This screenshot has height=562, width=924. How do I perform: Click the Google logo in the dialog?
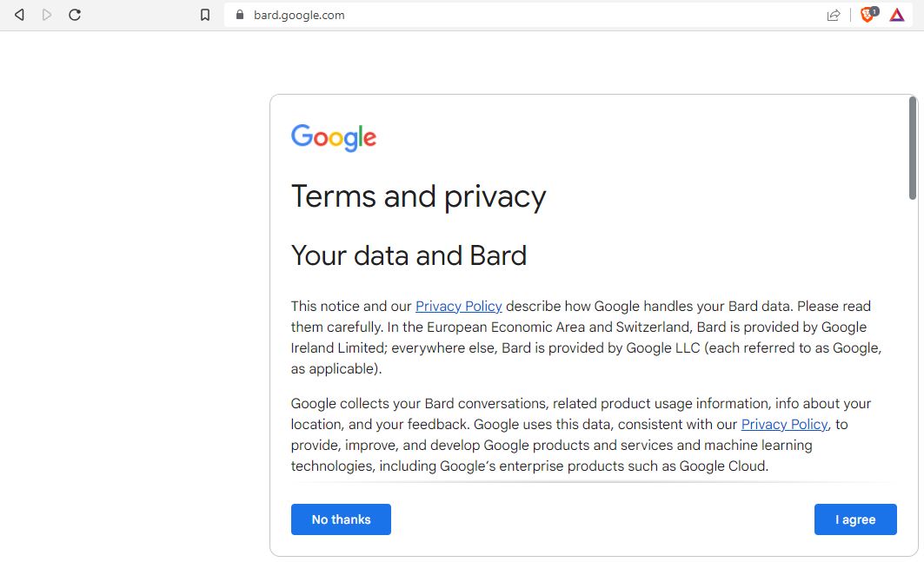(x=334, y=138)
